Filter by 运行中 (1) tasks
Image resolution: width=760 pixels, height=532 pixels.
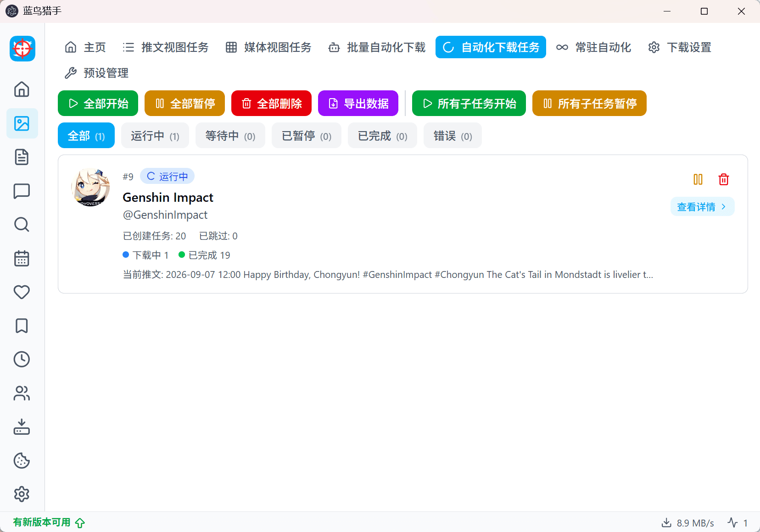(x=155, y=135)
